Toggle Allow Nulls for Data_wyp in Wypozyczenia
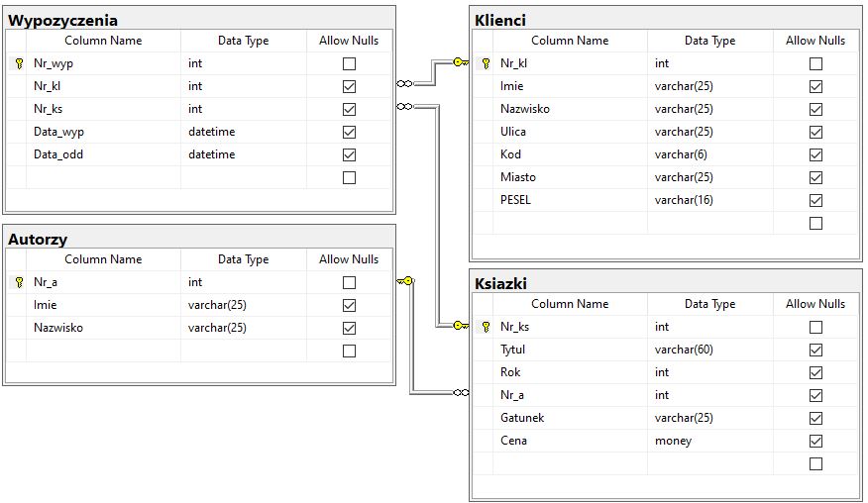 tap(349, 132)
